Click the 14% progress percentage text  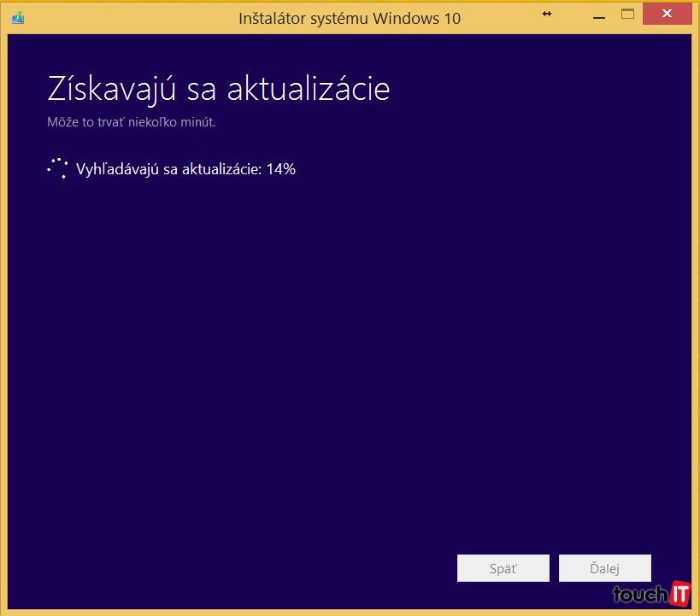[280, 169]
